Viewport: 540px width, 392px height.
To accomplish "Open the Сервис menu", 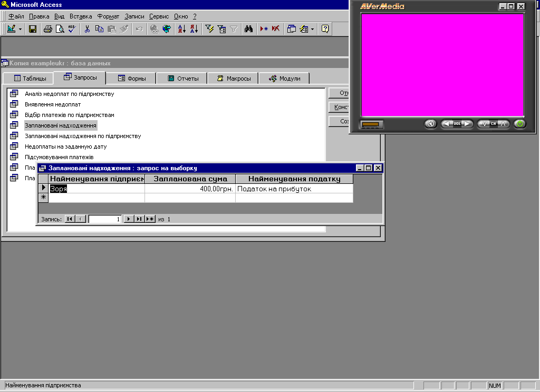I will 159,16.
